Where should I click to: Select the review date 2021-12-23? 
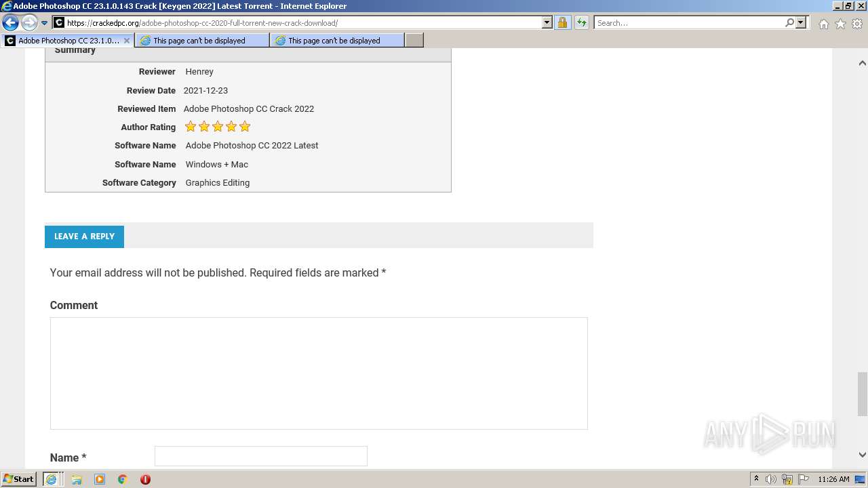[x=205, y=91]
